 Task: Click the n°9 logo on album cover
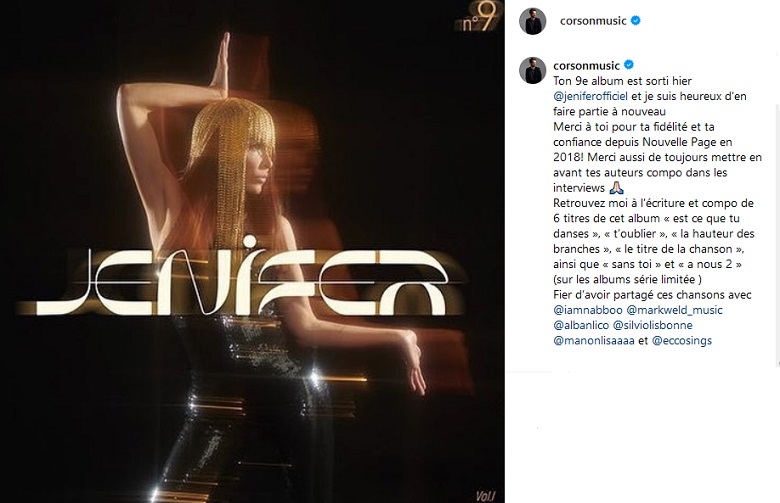pyautogui.click(x=479, y=20)
